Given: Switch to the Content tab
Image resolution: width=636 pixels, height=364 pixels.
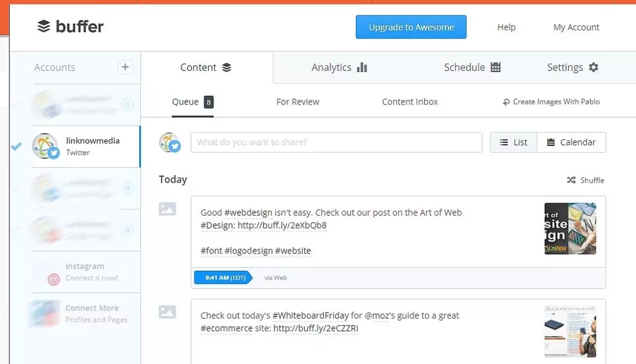Looking at the screenshot, I should (206, 67).
